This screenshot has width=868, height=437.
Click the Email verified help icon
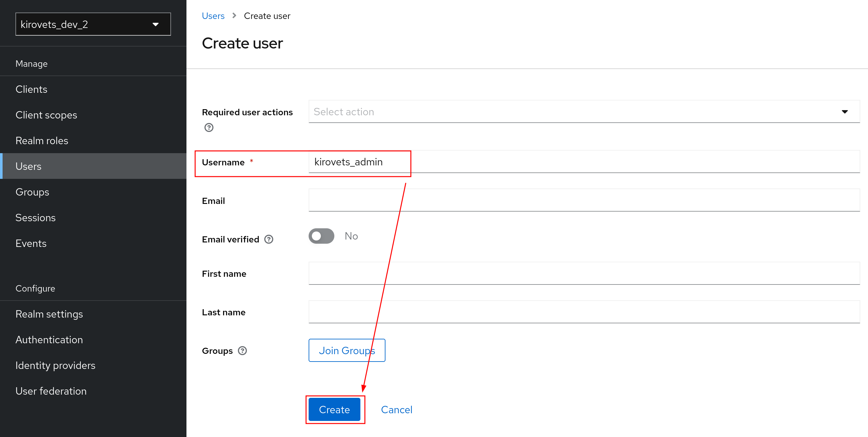point(268,239)
